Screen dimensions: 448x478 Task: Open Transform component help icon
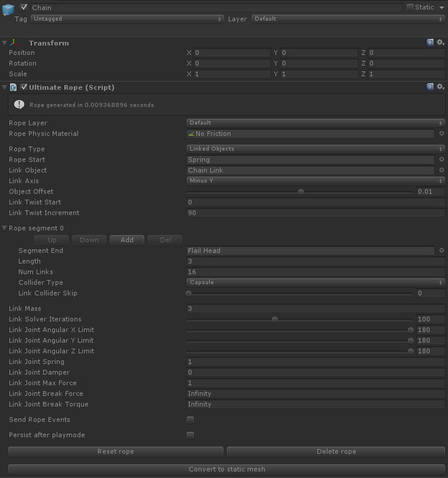click(430, 43)
